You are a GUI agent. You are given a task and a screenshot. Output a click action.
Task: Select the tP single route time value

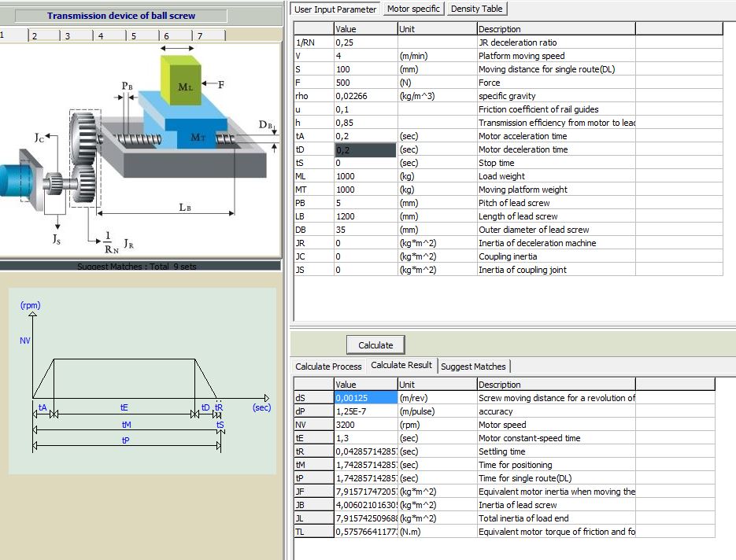click(x=366, y=478)
